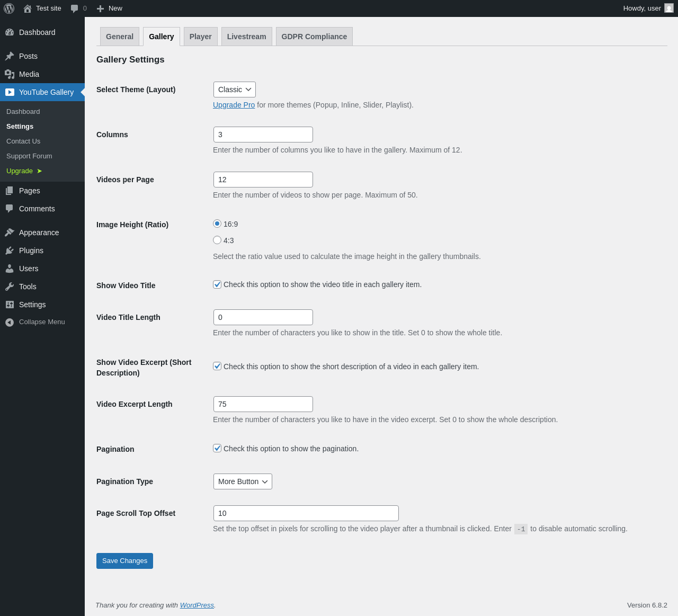Click the Pages icon in sidebar

coord(10,191)
